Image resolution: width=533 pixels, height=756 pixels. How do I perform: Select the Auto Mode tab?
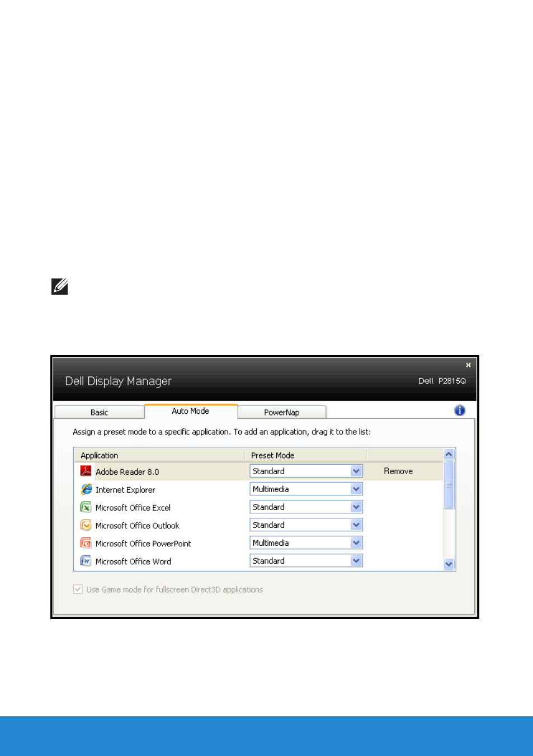(x=191, y=411)
